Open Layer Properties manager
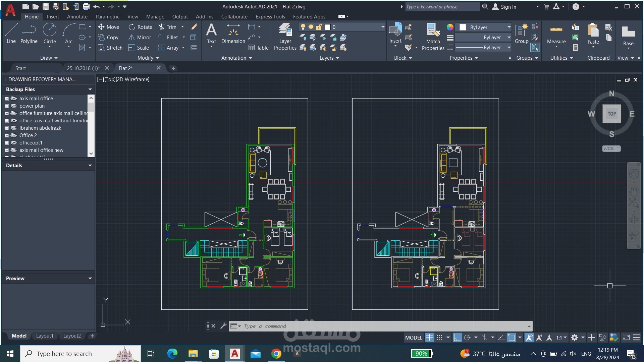This screenshot has height=362, width=644. tap(285, 37)
